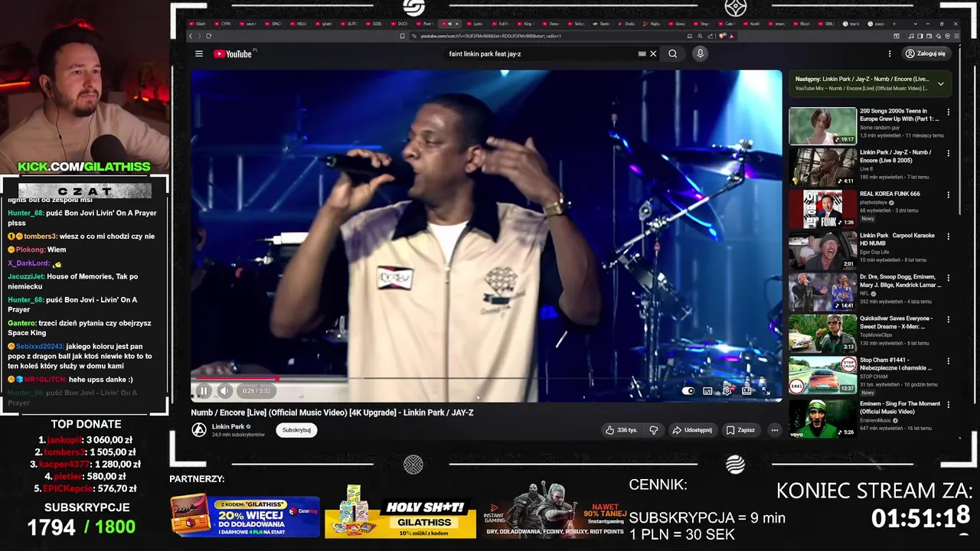This screenshot has width=980, height=551.
Task: Open a new browser tab with plus
Action: (893, 24)
